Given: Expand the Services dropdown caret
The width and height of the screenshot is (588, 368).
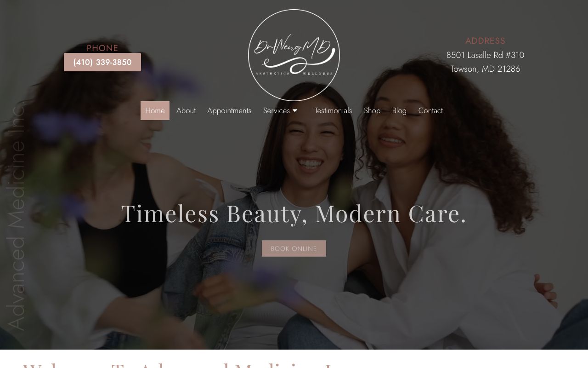Looking at the screenshot, I should point(295,110).
